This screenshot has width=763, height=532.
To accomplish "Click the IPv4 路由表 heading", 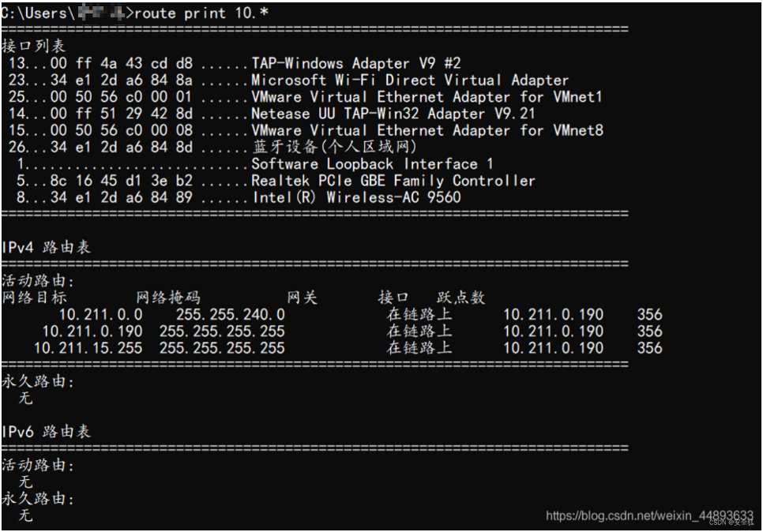I will tap(46, 247).
